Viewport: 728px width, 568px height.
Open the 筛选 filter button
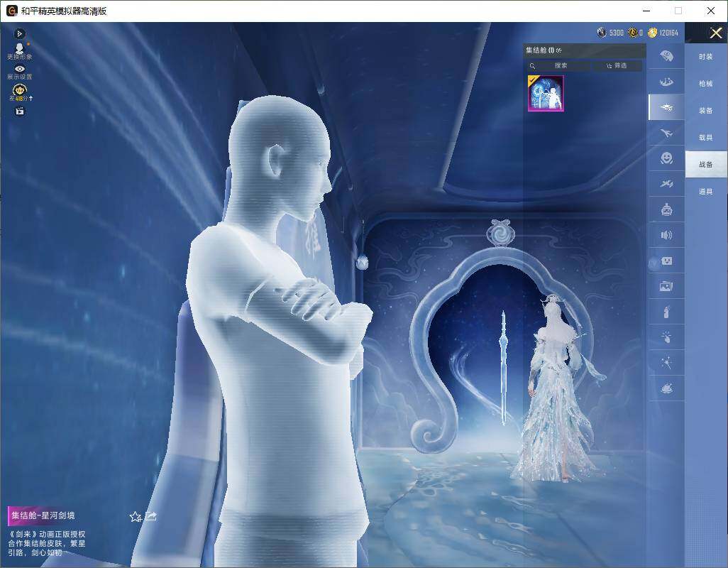[x=617, y=65]
